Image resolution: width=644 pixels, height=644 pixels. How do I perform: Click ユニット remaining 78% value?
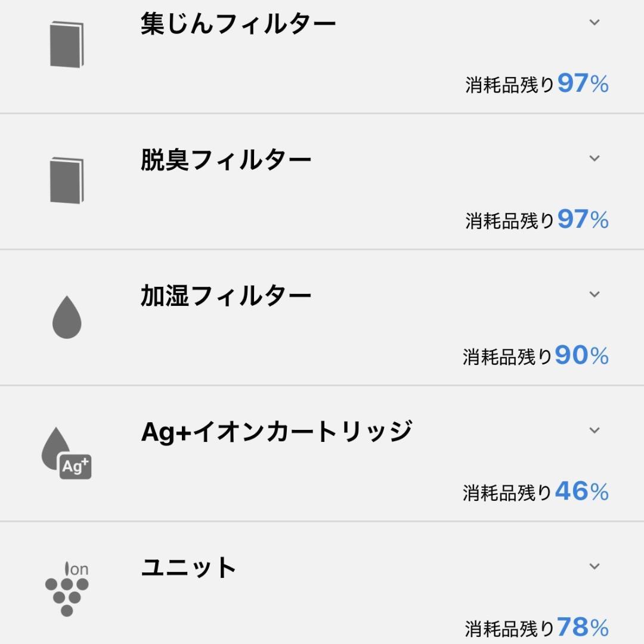coord(583,627)
